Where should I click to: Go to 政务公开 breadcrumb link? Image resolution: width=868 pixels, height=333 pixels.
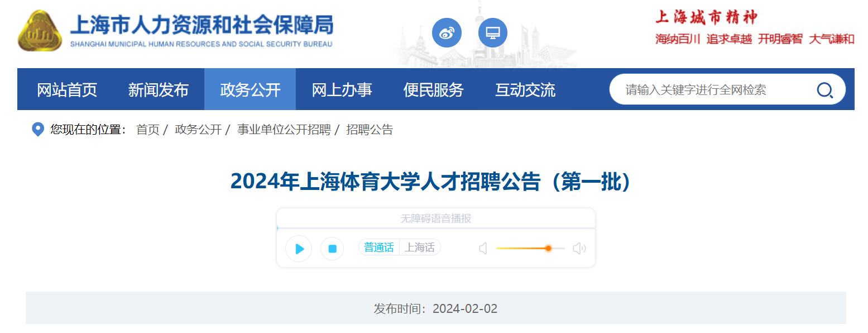(198, 130)
